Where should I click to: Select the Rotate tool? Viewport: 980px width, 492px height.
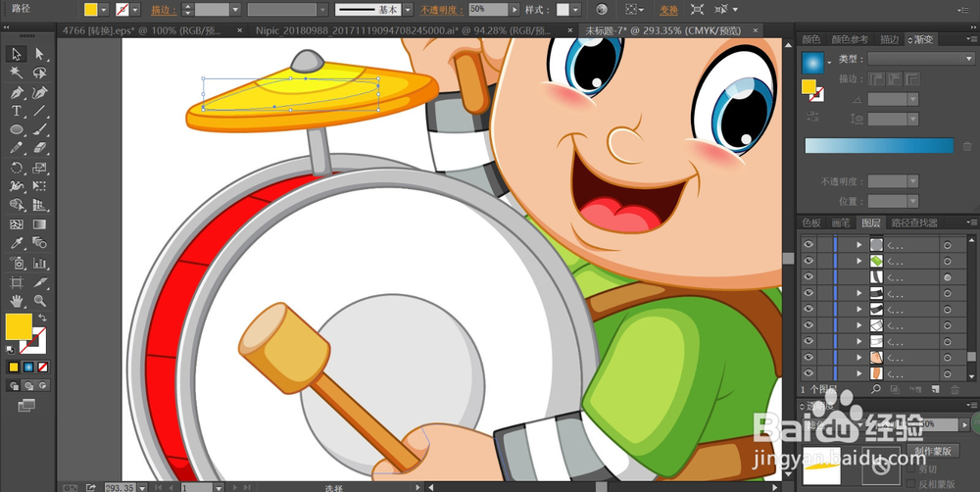click(x=17, y=168)
